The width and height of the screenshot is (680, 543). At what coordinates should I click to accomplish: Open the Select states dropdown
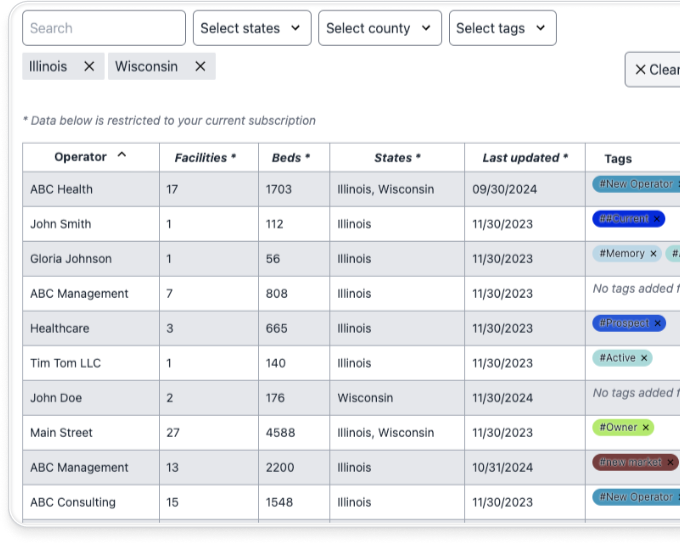[x=251, y=28]
